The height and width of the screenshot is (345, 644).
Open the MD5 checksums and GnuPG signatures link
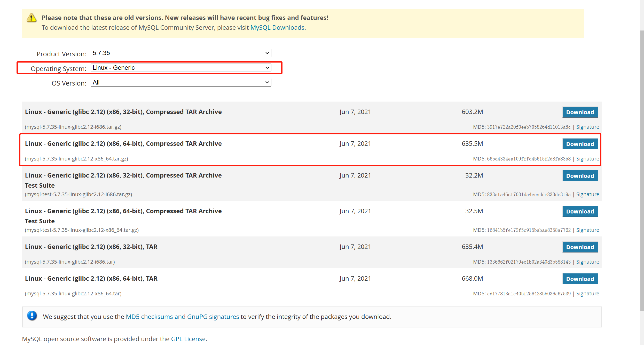(x=182, y=317)
